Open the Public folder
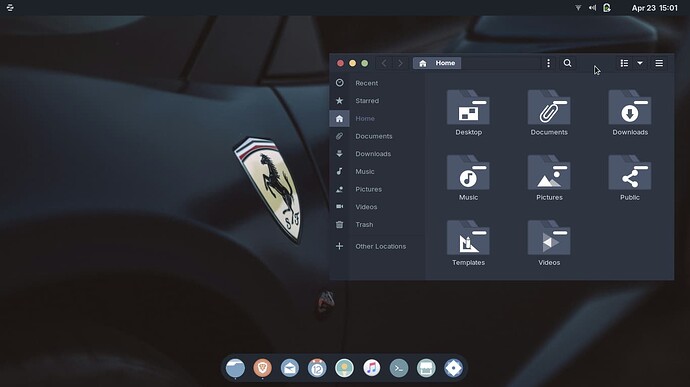690x387 pixels. pyautogui.click(x=630, y=178)
